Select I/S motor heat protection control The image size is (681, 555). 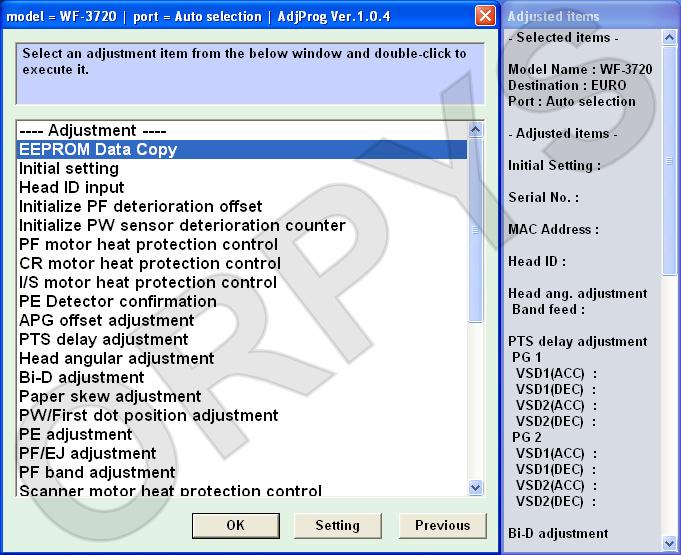pos(242,282)
